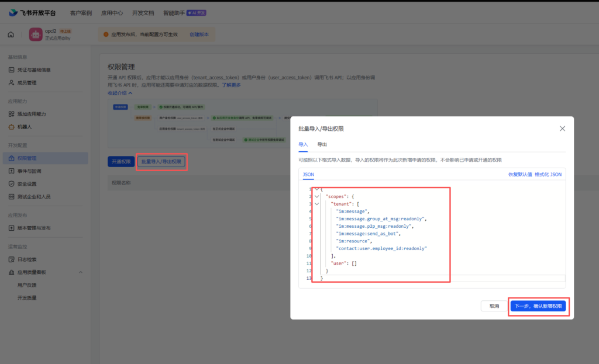599x364 pixels.
Task: Click the 取消 button
Action: click(494, 306)
